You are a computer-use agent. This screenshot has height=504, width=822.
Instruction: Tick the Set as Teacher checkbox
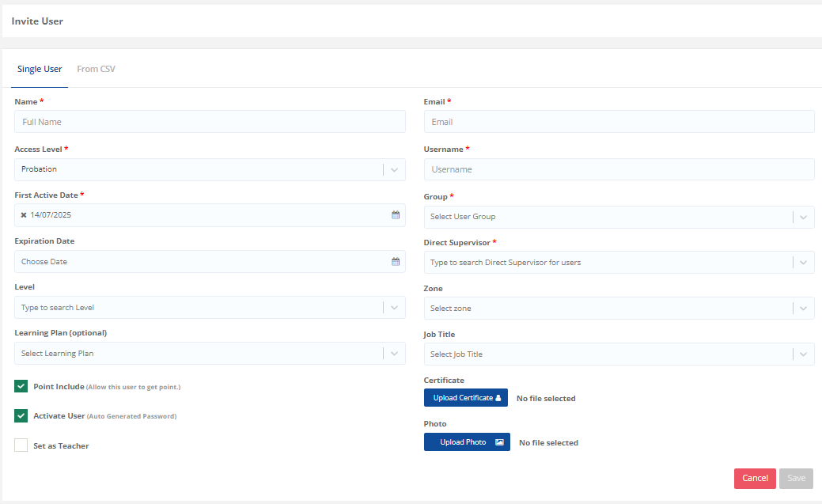[x=21, y=445]
